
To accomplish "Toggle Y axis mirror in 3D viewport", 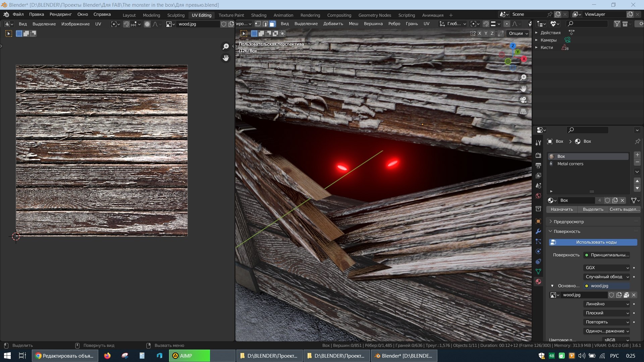I will (x=486, y=34).
